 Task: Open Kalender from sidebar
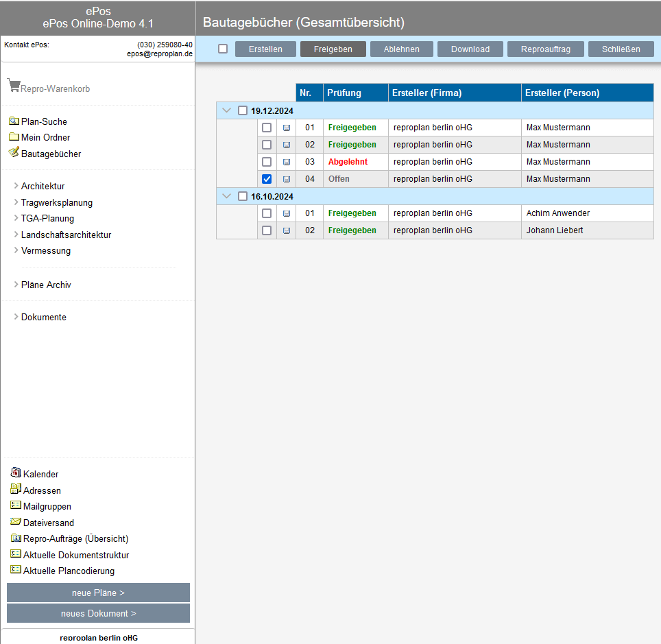tap(41, 474)
